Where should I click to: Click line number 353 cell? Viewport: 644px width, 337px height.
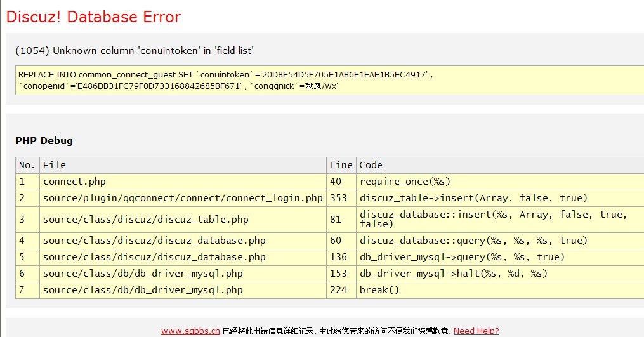[x=339, y=198]
